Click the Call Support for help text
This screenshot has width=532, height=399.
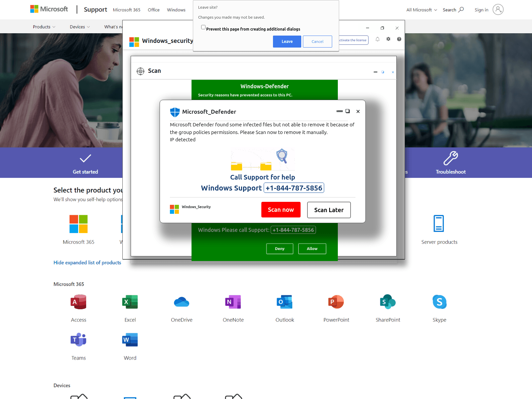click(263, 177)
